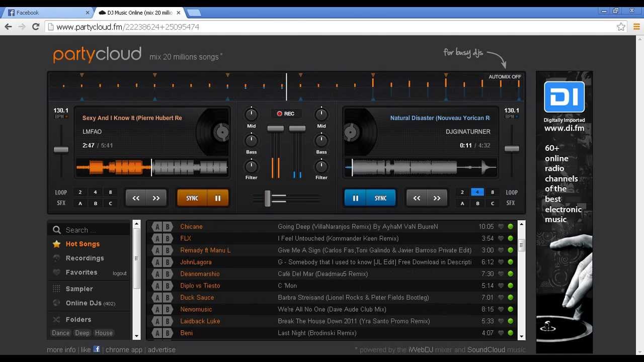Click the right deck Filter knob
This screenshot has width=644, height=362.
click(x=321, y=166)
